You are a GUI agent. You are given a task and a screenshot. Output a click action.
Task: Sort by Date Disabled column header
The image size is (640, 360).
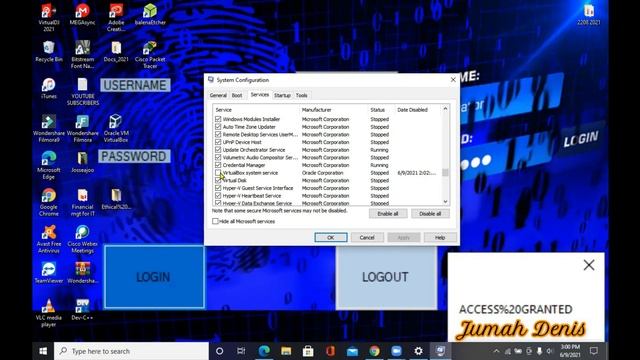(418, 110)
